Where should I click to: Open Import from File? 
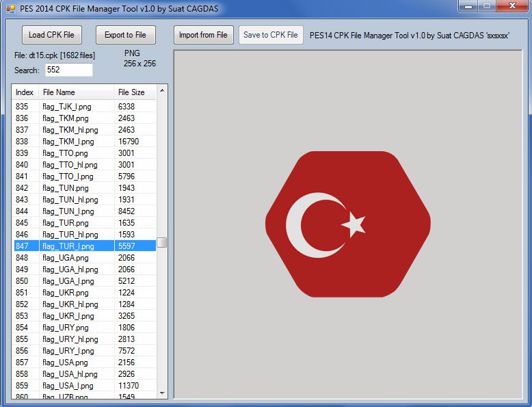click(x=203, y=35)
